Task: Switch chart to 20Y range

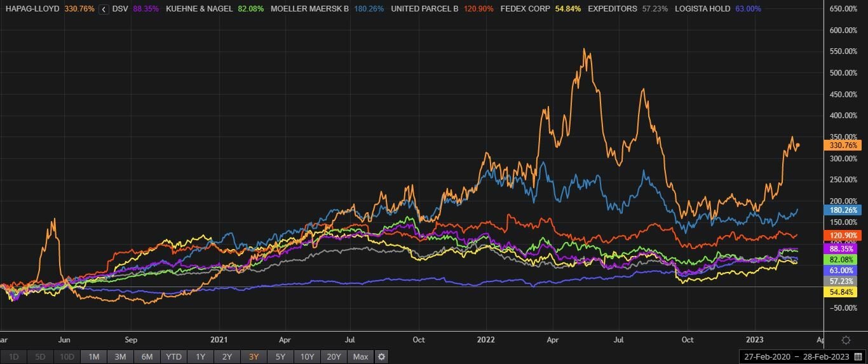Action: (334, 357)
